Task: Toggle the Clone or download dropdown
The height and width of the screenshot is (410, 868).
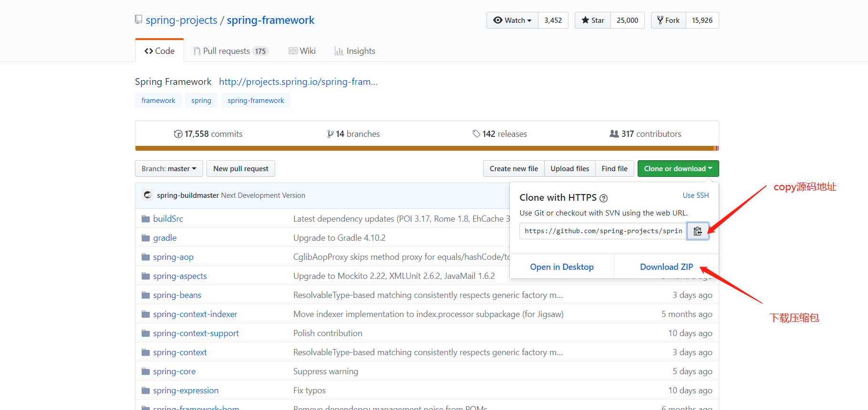Action: [678, 169]
